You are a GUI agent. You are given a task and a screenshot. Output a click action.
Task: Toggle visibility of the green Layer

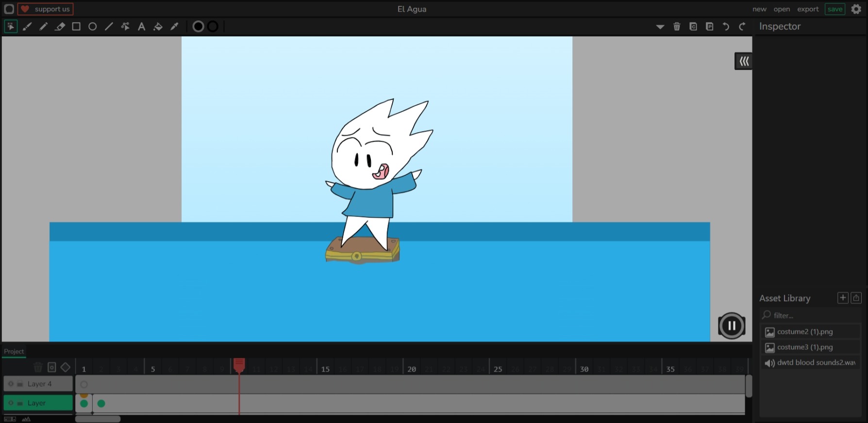tap(11, 403)
